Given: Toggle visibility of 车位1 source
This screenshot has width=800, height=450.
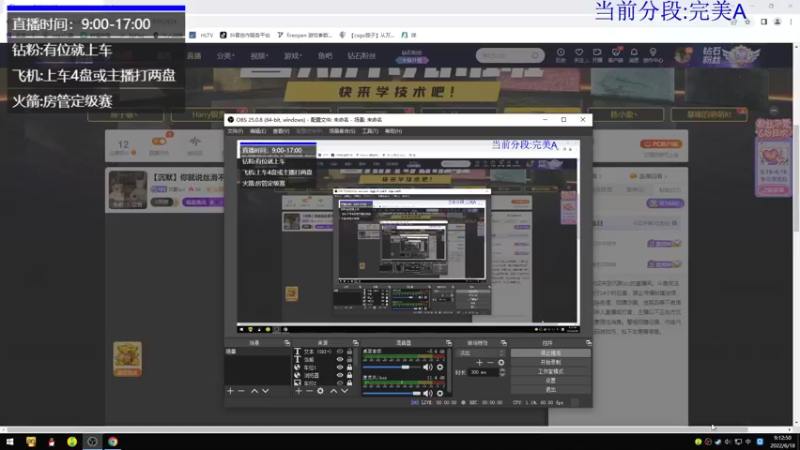Looking at the screenshot, I should [340, 367].
